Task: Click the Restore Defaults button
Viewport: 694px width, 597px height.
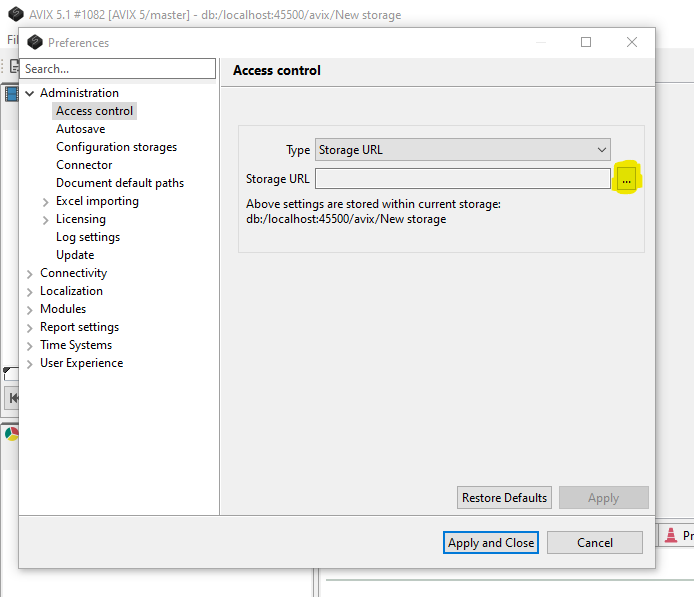Action: [504, 497]
